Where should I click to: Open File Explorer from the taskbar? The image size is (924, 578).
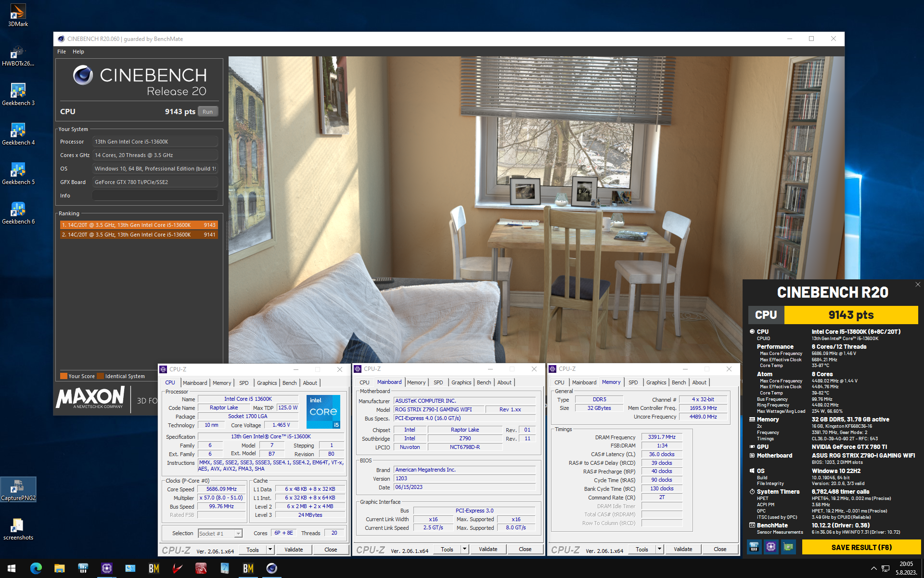(x=59, y=568)
